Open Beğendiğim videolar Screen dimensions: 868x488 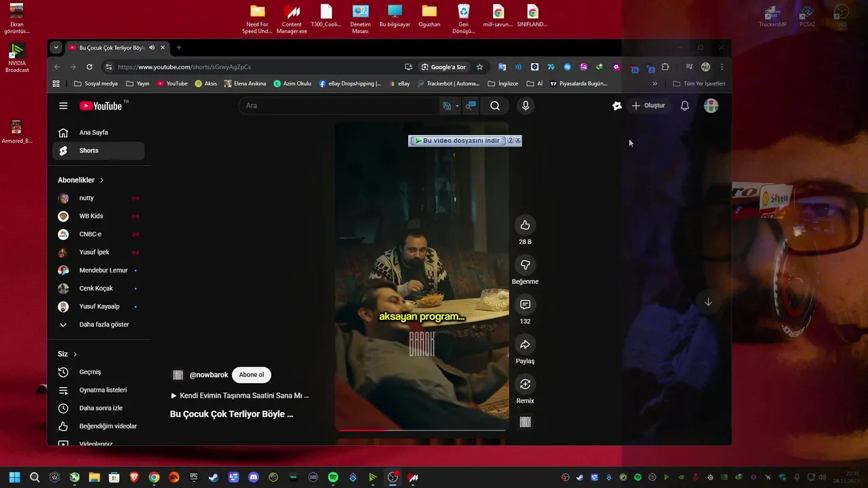[x=98, y=426]
